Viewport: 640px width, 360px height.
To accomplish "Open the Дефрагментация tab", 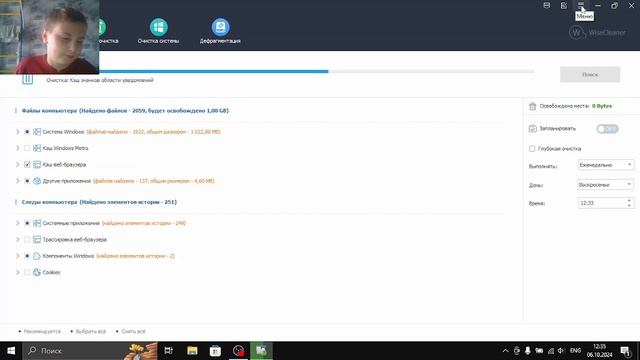I will [220, 31].
